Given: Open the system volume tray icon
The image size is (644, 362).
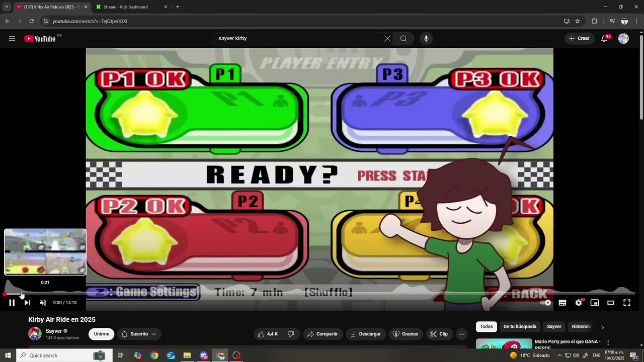Looking at the screenshot, I should (x=576, y=355).
